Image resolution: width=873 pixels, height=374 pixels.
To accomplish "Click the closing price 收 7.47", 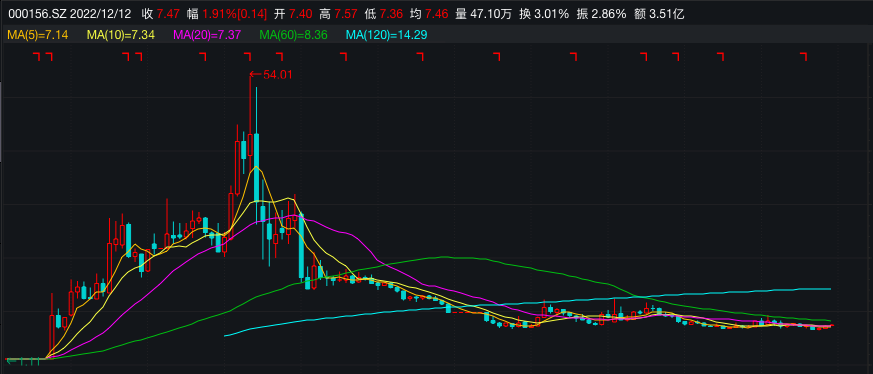I will pos(161,14).
